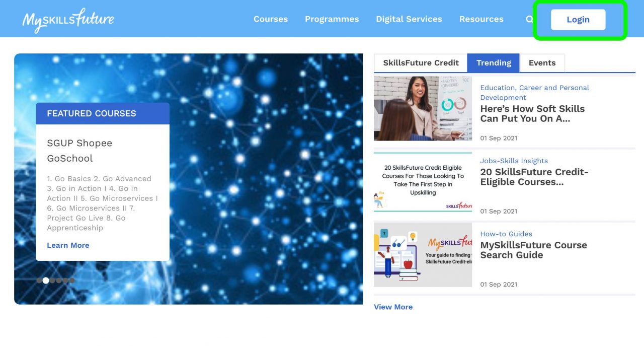The height and width of the screenshot is (346, 644).
Task: Switch to the SkillsFuture Credit tab
Action: coord(421,63)
